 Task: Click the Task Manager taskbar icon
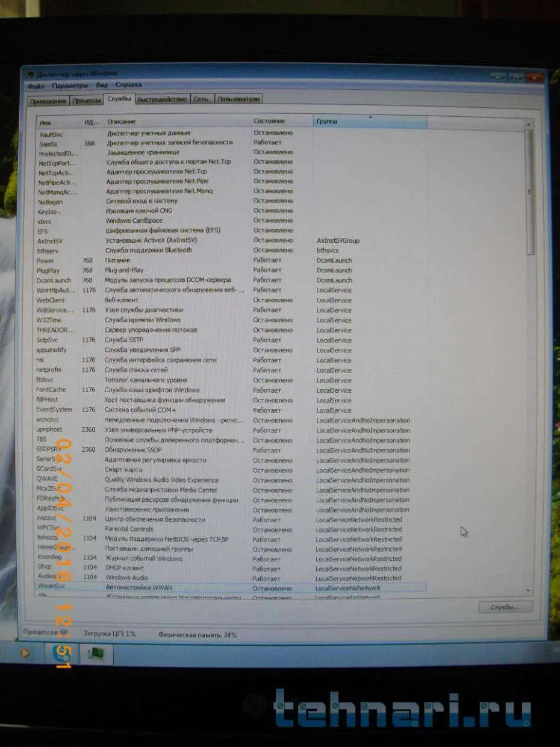(x=96, y=653)
